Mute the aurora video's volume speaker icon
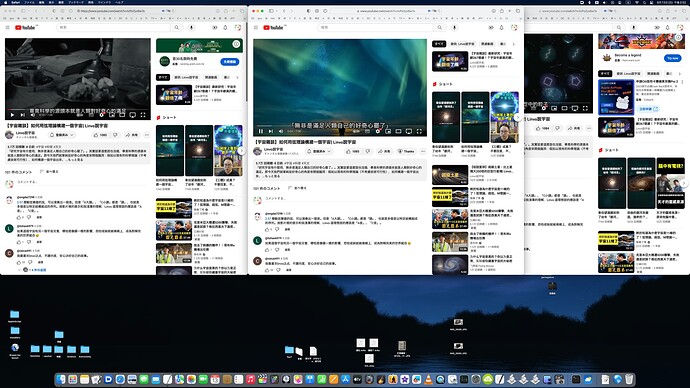690x388 pixels. 281,131
